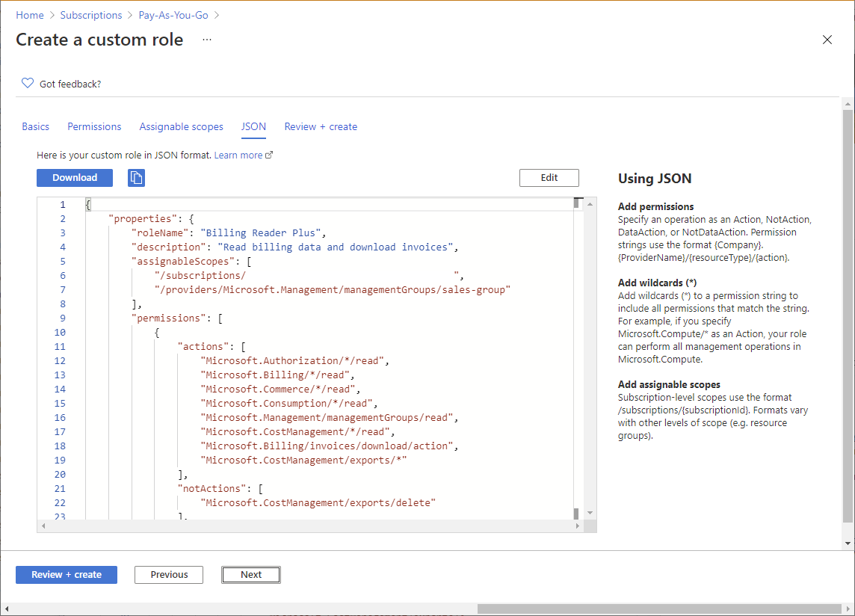Open the Permissions tab
This screenshot has height=616, width=855.
(x=94, y=127)
